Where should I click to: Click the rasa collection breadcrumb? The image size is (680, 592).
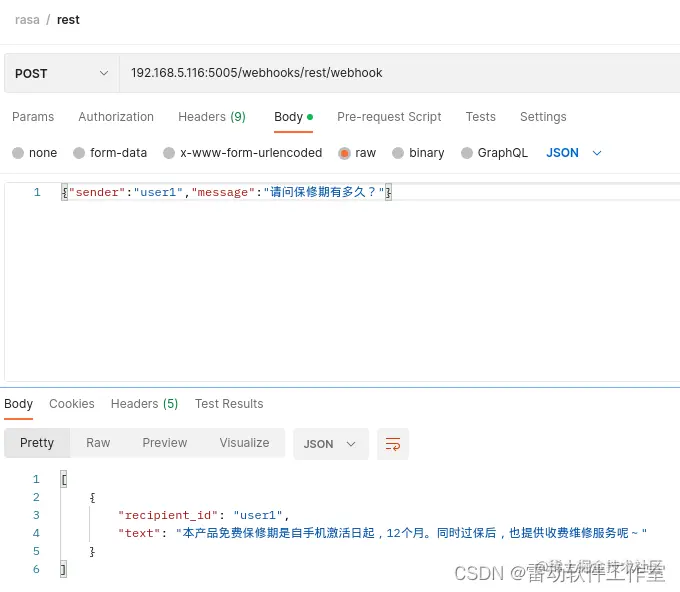[27, 20]
